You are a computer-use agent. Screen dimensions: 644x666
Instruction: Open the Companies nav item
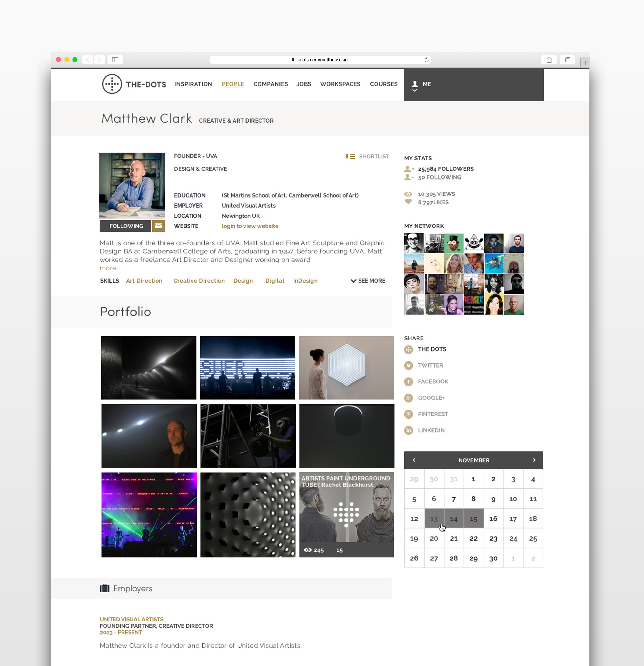tap(270, 84)
